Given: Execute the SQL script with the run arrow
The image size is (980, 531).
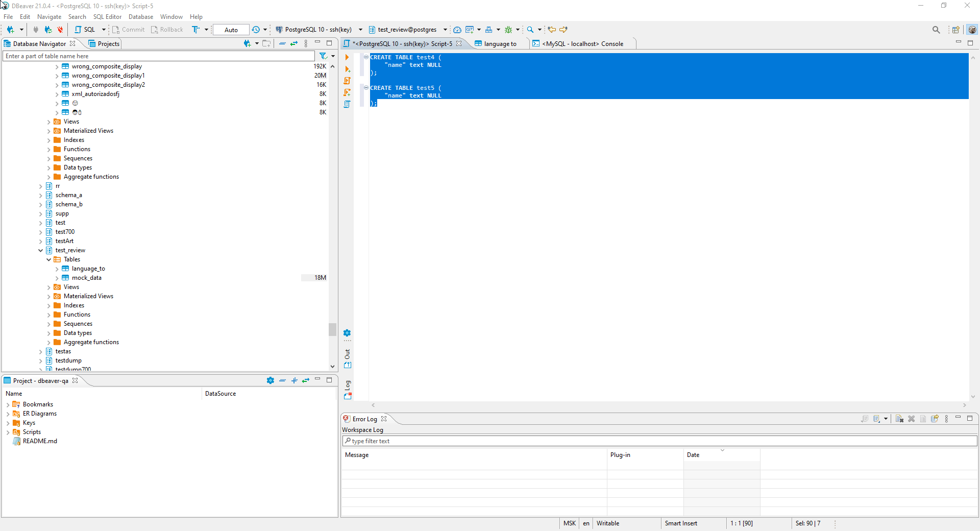Looking at the screenshot, I should [348, 57].
